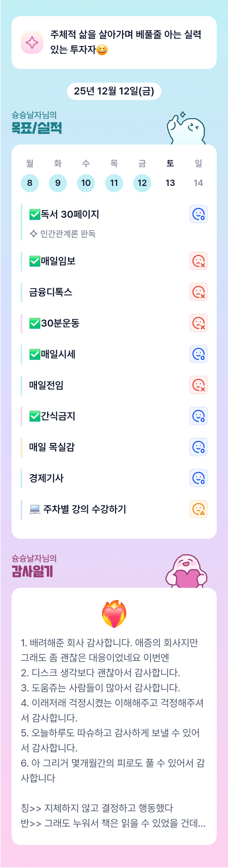Click the red sad face for 매일임보
Screen dimensions: 228x868
(x=198, y=261)
